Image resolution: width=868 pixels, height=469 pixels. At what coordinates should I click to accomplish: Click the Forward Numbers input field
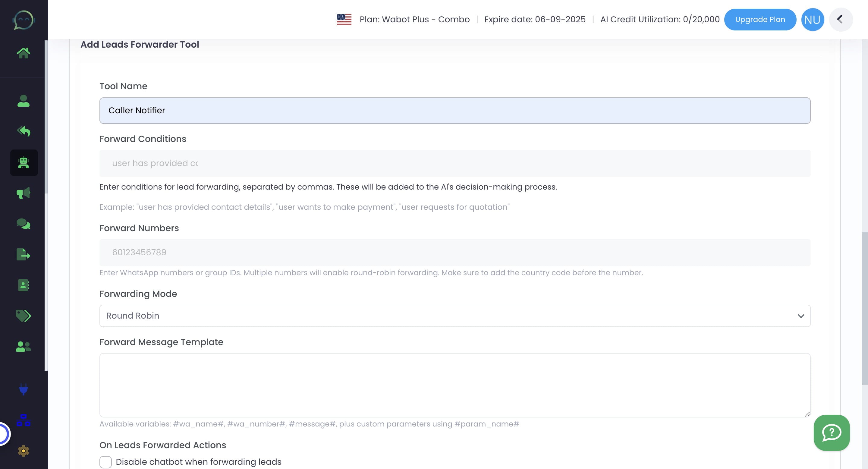click(x=454, y=252)
